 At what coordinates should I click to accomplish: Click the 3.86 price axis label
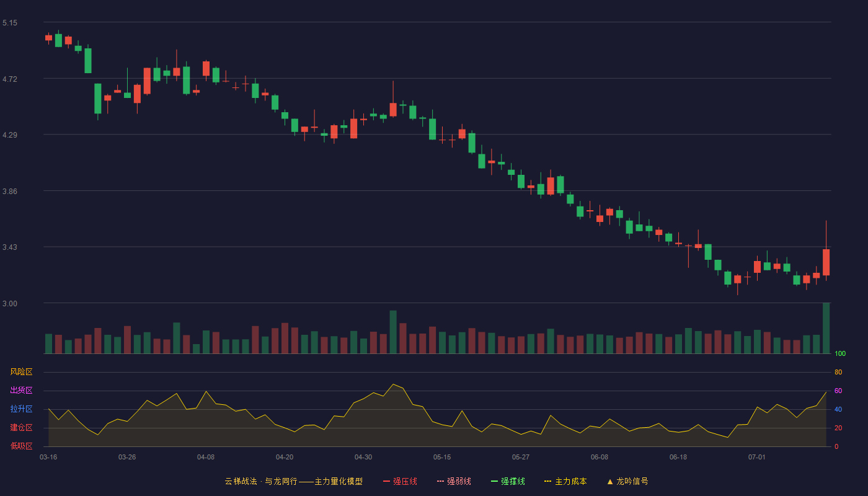click(x=10, y=192)
